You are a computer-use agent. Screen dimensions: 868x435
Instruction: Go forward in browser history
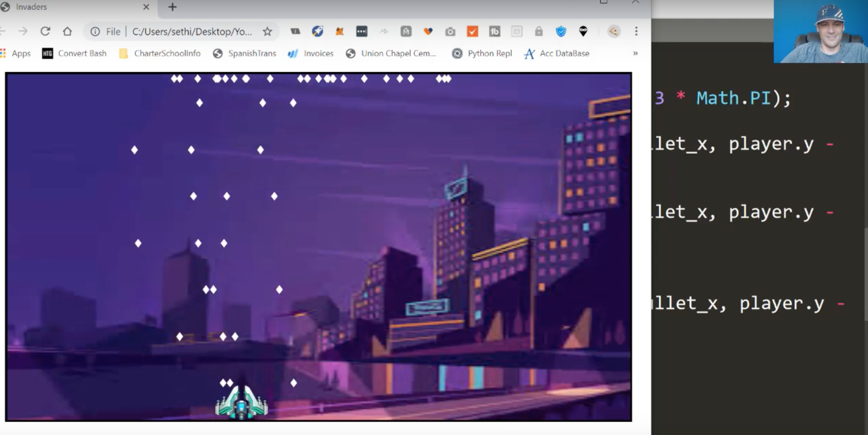tap(23, 31)
